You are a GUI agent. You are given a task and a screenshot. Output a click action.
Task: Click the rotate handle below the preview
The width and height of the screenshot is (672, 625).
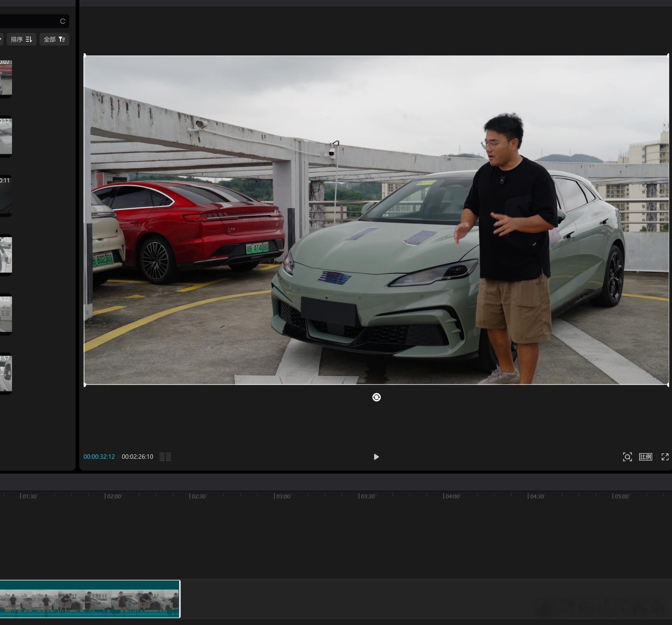[376, 397]
